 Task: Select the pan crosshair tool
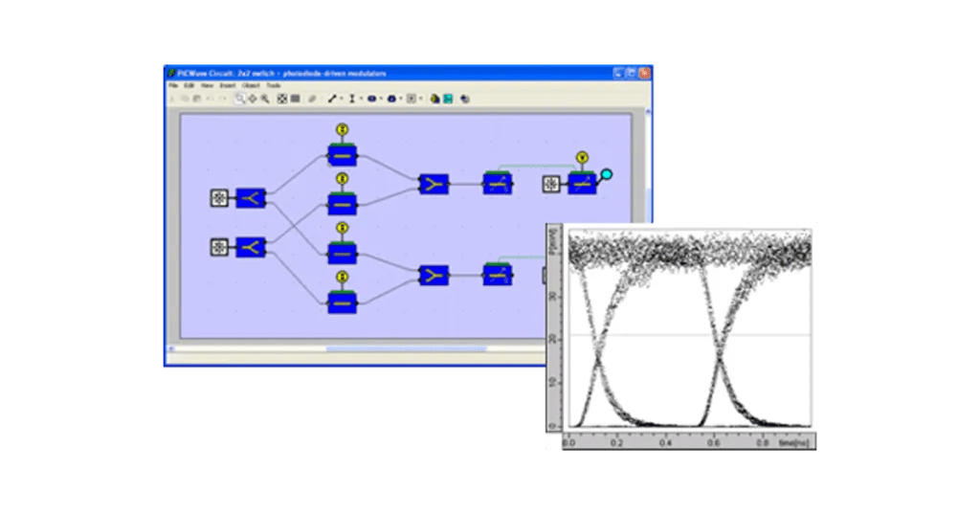(x=253, y=99)
